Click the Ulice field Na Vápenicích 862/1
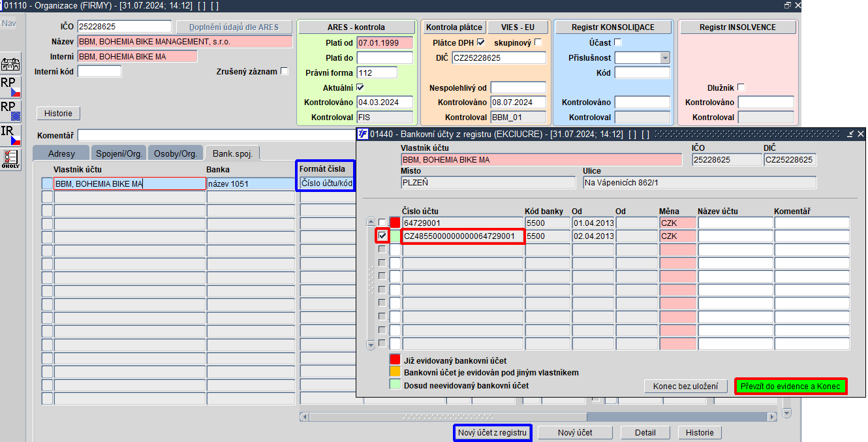The image size is (868, 442). pos(699,182)
